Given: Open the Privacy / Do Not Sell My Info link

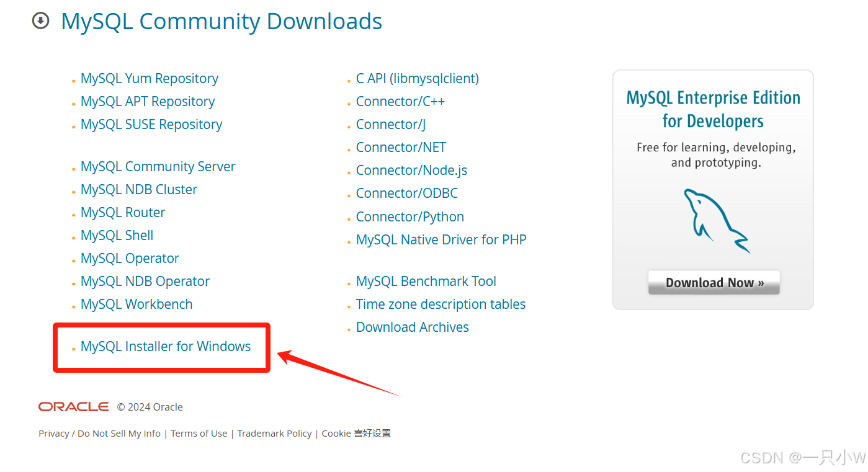Looking at the screenshot, I should click(x=99, y=434).
